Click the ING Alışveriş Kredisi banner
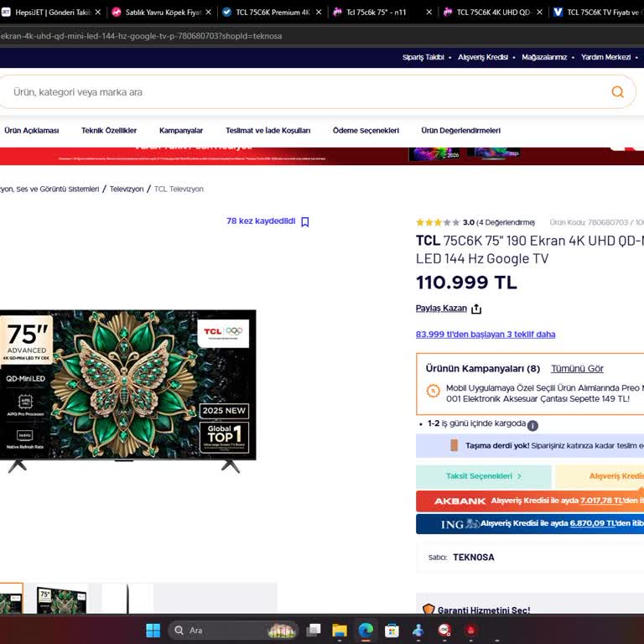The width and height of the screenshot is (644, 644). 530,523
